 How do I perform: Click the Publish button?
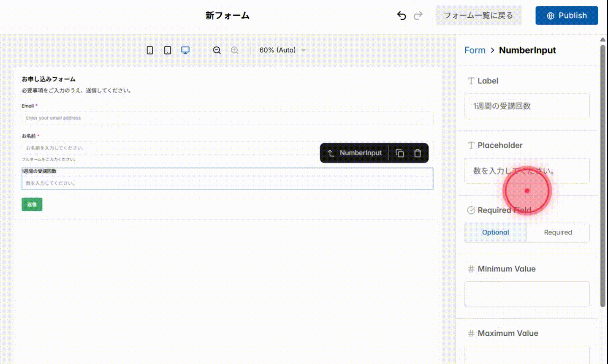coord(567,15)
